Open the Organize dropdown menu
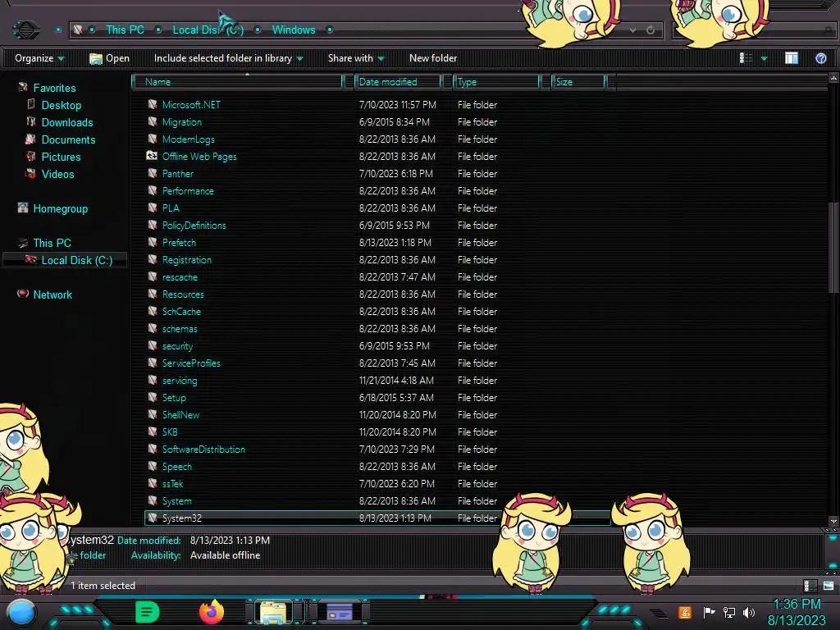 point(39,58)
